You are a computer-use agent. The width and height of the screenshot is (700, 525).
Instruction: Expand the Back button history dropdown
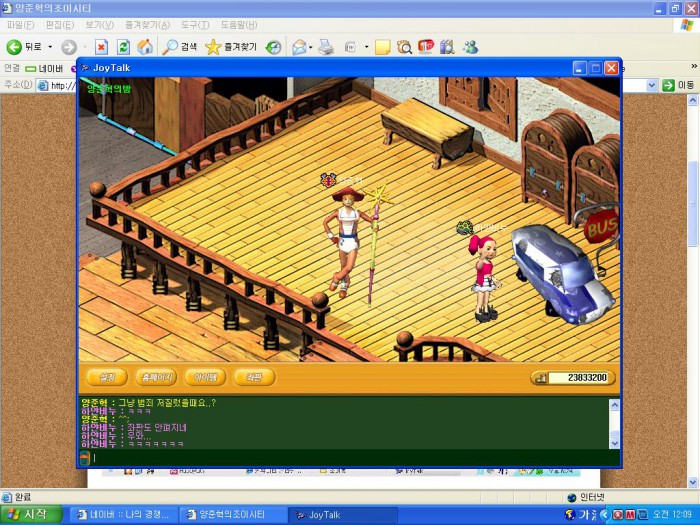50,47
